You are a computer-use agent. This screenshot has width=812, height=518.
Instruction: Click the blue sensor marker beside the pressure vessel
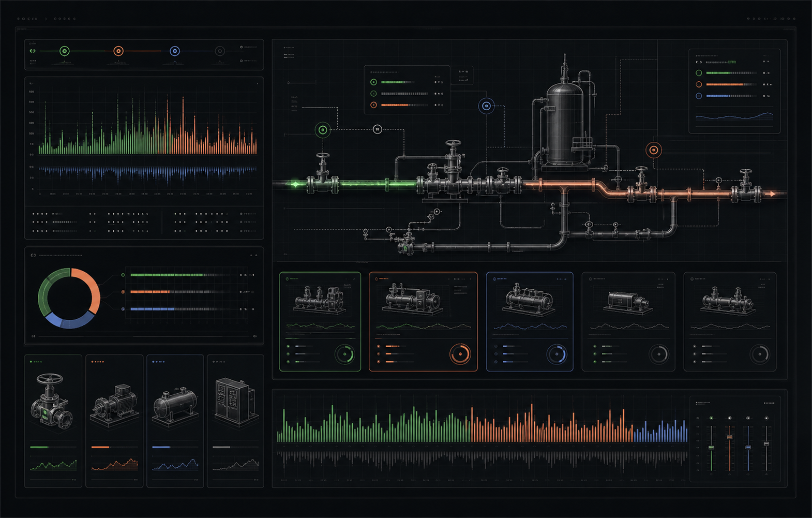(486, 106)
